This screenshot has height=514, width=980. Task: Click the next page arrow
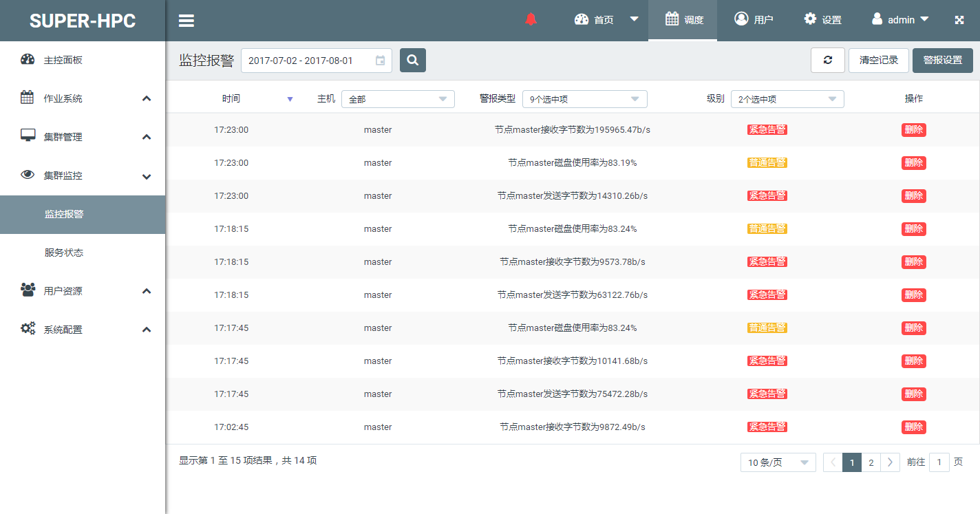[x=890, y=462]
